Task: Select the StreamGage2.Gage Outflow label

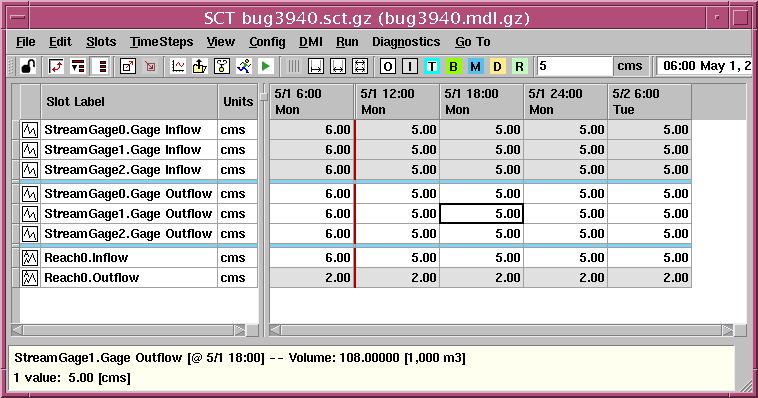Action: coord(128,234)
